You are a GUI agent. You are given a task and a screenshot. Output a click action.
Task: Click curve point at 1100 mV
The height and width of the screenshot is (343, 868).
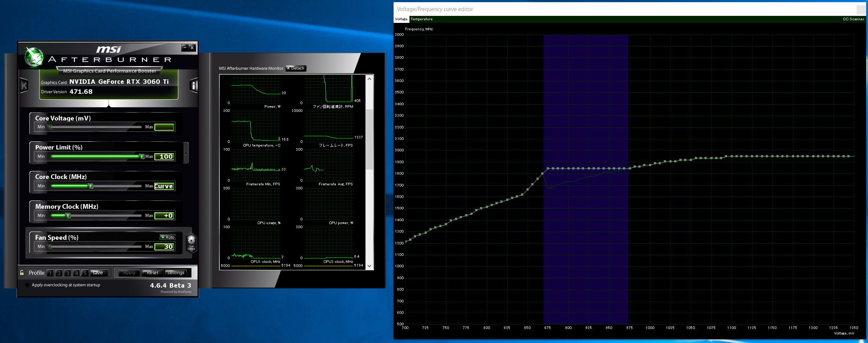731,156
